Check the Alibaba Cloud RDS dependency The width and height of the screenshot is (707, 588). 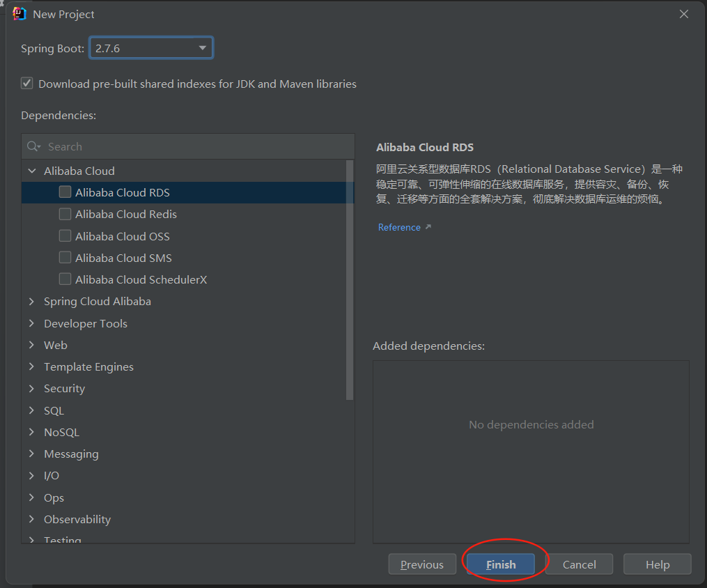pyautogui.click(x=65, y=192)
